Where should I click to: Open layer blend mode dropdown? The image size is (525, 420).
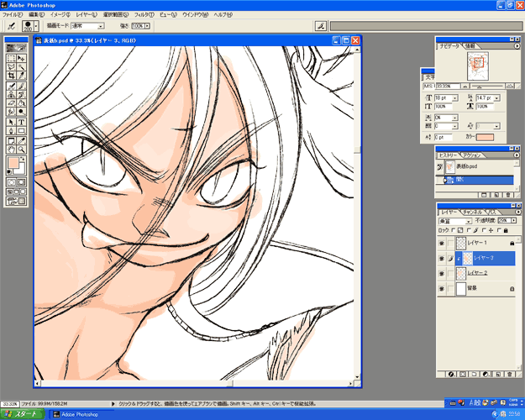tap(468, 222)
